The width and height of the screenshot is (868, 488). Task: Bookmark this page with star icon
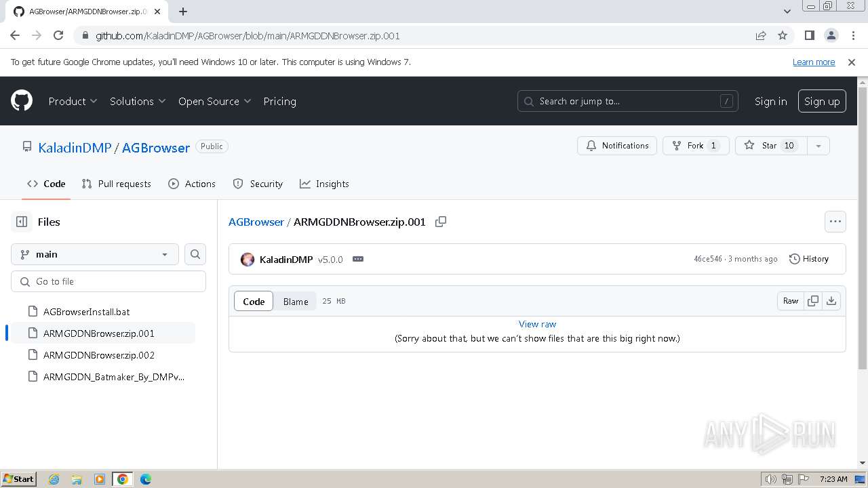click(783, 36)
